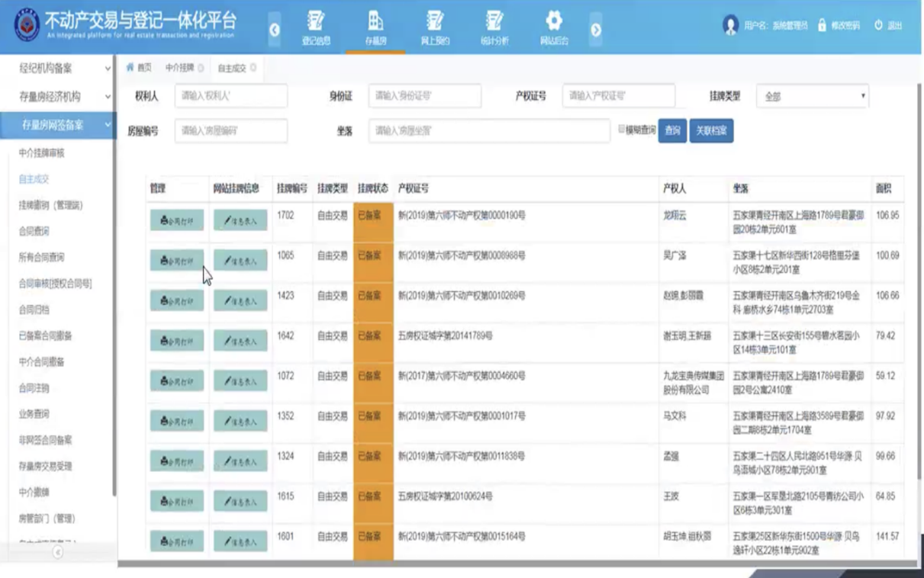Expand 经纪机构备案 sidebar section
The width and height of the screenshot is (924, 578).
(57, 68)
